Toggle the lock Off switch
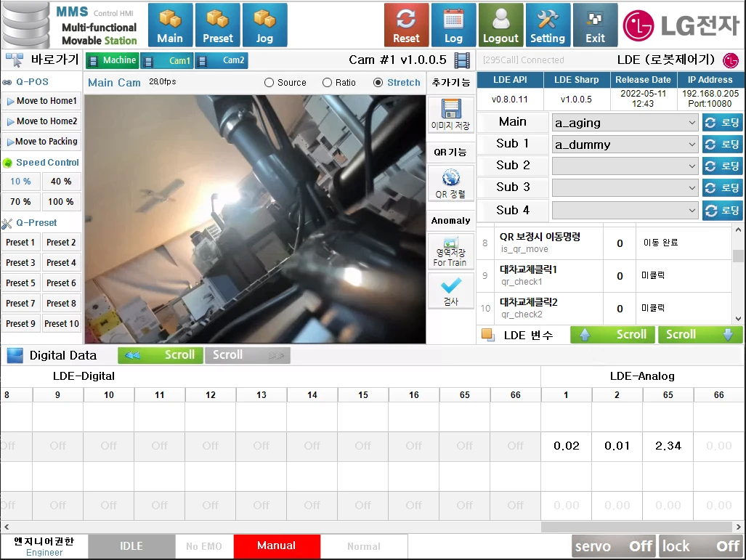746x560 pixels. tap(700, 546)
